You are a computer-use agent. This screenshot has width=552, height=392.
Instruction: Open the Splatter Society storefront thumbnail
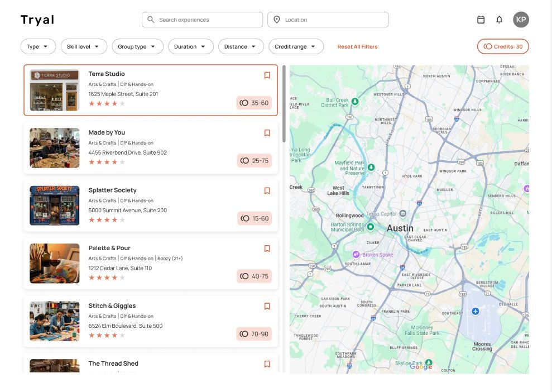point(55,205)
